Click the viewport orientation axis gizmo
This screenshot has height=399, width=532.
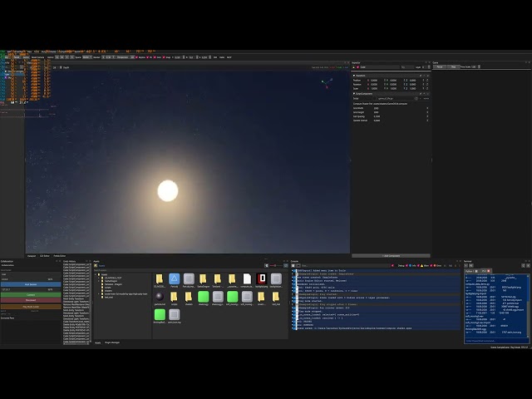click(327, 83)
